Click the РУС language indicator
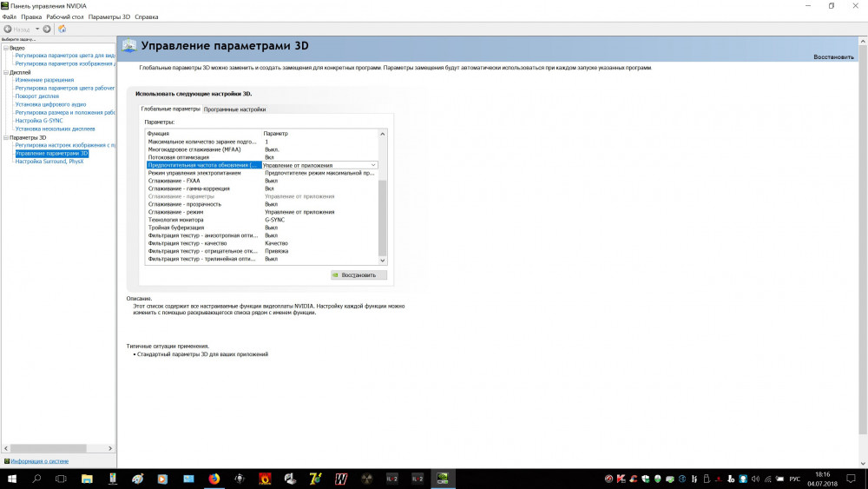868x489 pixels. pos(794,479)
